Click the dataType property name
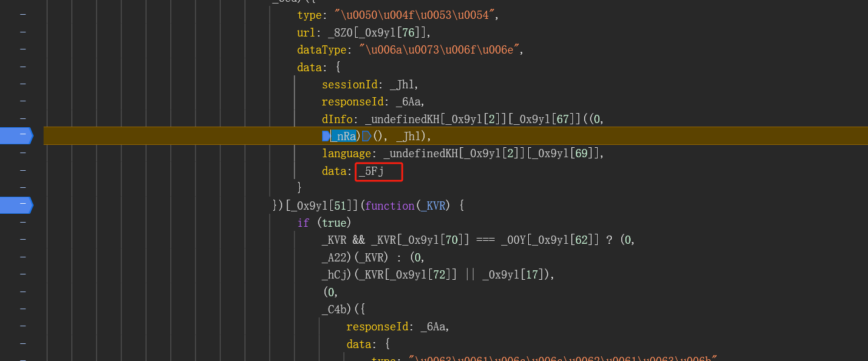The image size is (868, 361). pyautogui.click(x=322, y=50)
